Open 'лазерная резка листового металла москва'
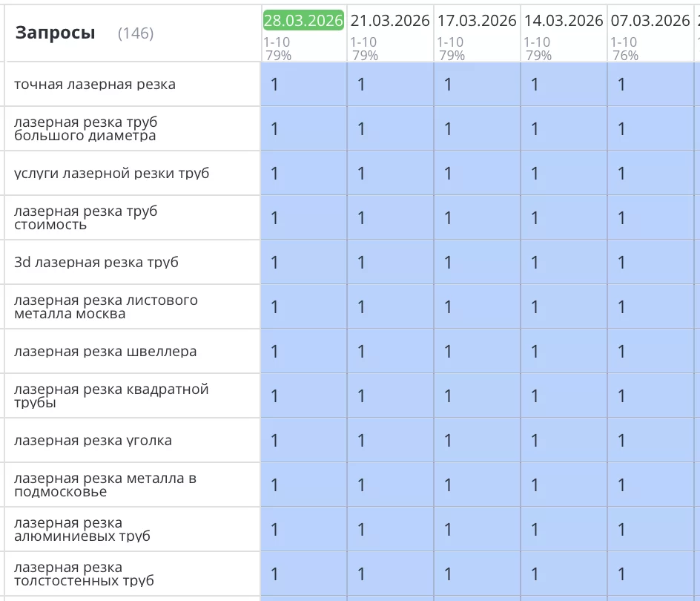700x601 pixels. coord(105,307)
